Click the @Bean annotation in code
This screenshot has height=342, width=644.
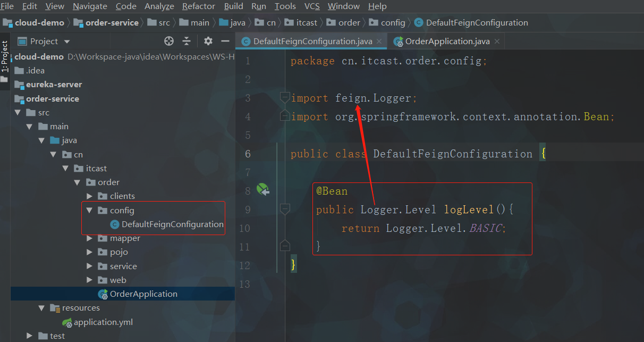332,191
